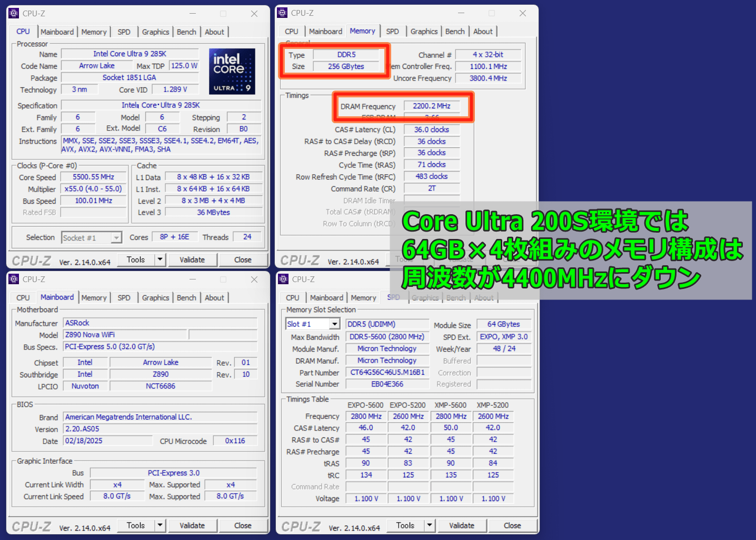The image size is (756, 540).
Task: Select the CPU tab in the Memory window
Action: click(292, 32)
